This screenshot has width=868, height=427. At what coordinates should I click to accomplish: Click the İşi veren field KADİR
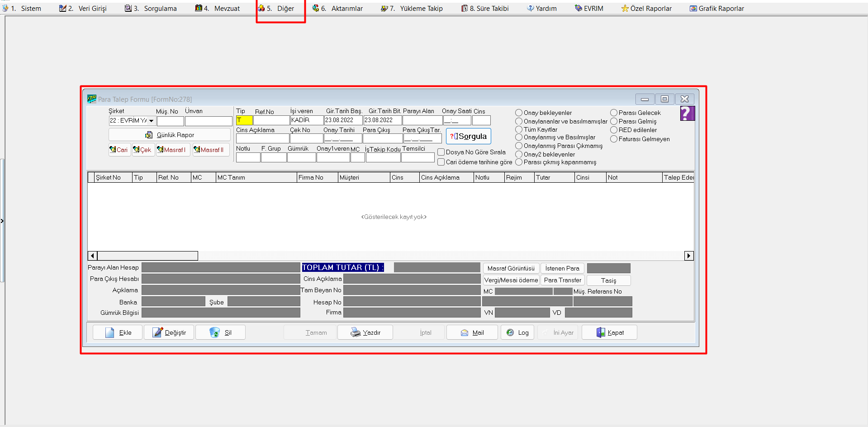[x=307, y=120]
